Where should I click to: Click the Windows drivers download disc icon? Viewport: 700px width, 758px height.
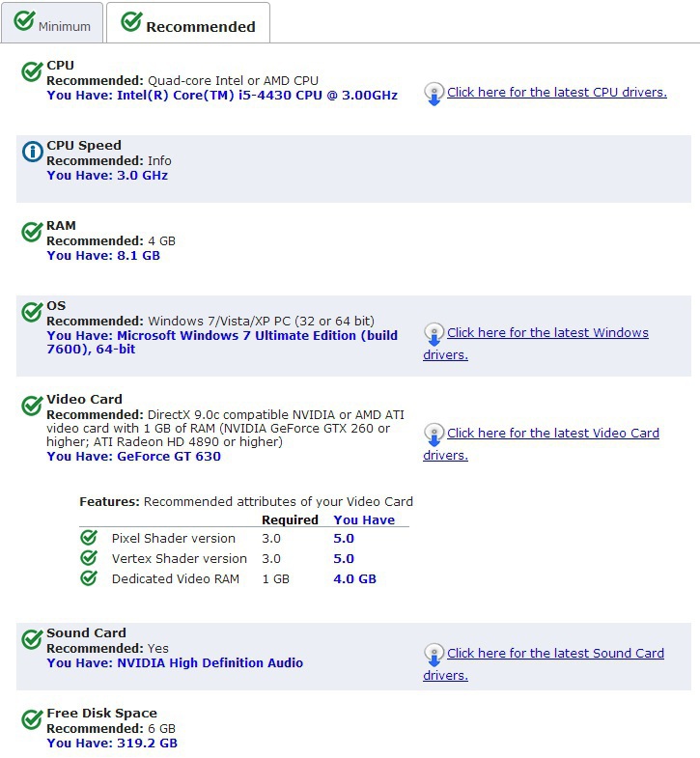click(x=434, y=334)
